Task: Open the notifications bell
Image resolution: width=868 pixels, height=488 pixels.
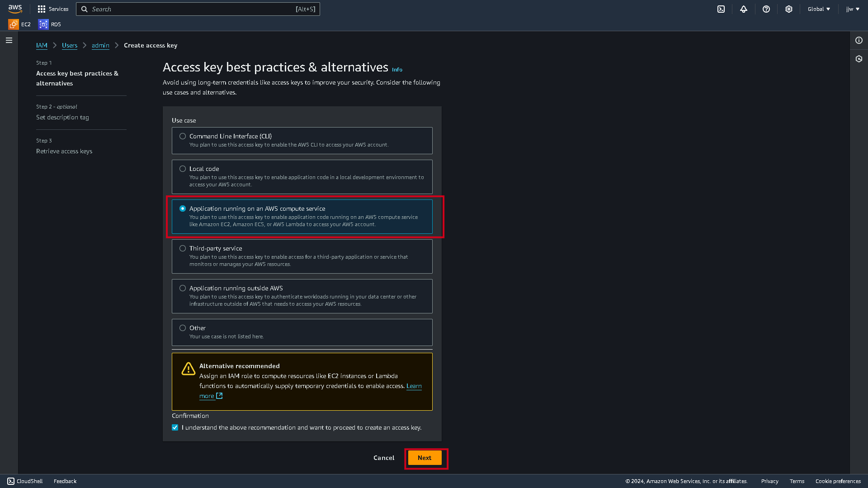Action: click(x=744, y=9)
